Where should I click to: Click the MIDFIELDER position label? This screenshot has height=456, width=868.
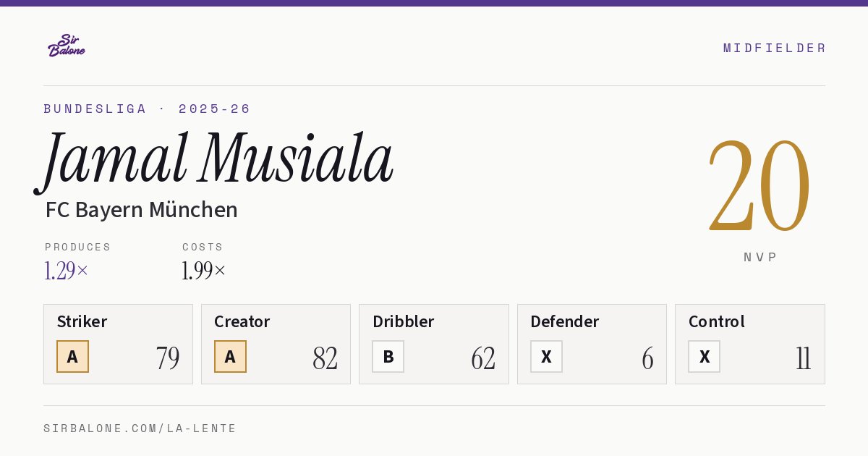point(775,48)
